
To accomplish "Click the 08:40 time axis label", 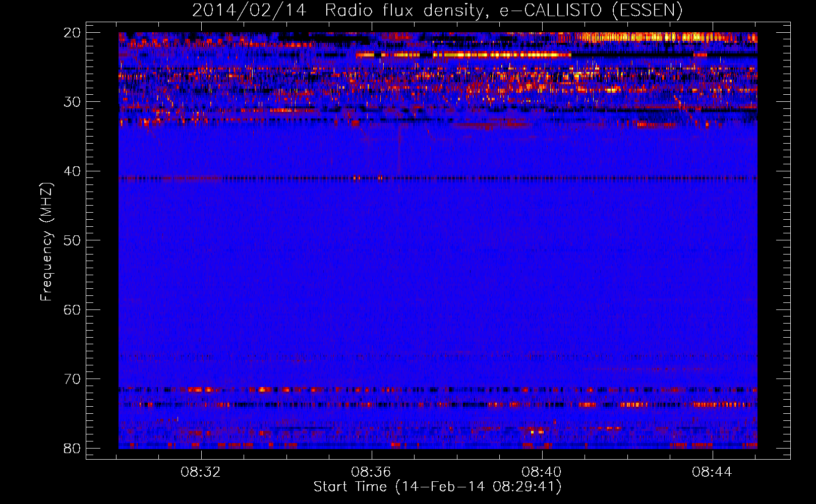I will 542,472.
